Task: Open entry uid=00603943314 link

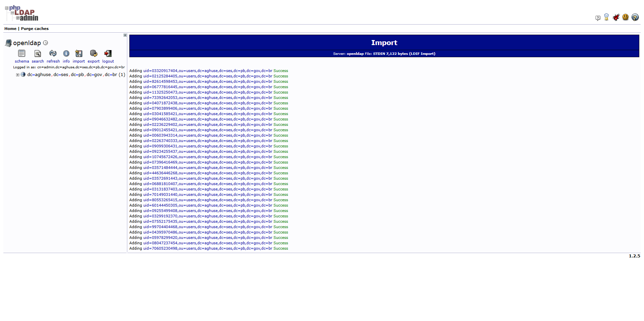Action: tap(208, 135)
